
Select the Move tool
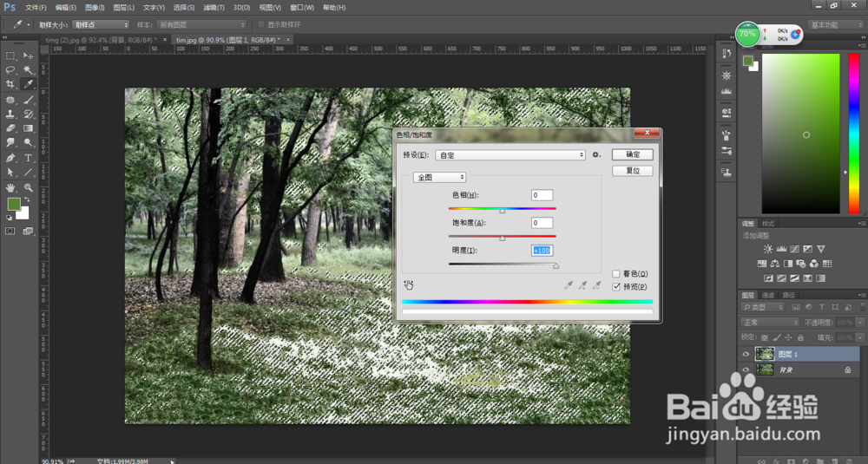click(28, 56)
